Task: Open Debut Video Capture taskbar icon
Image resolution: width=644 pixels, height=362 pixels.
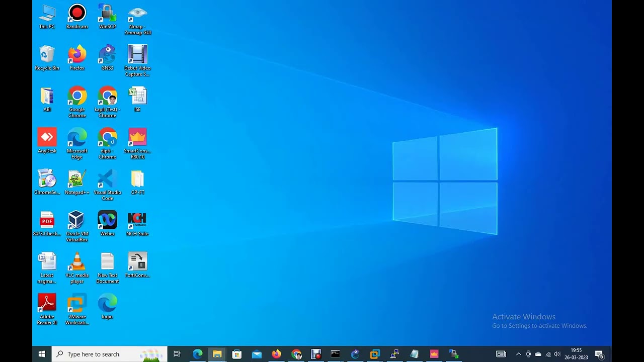Action: [316, 354]
